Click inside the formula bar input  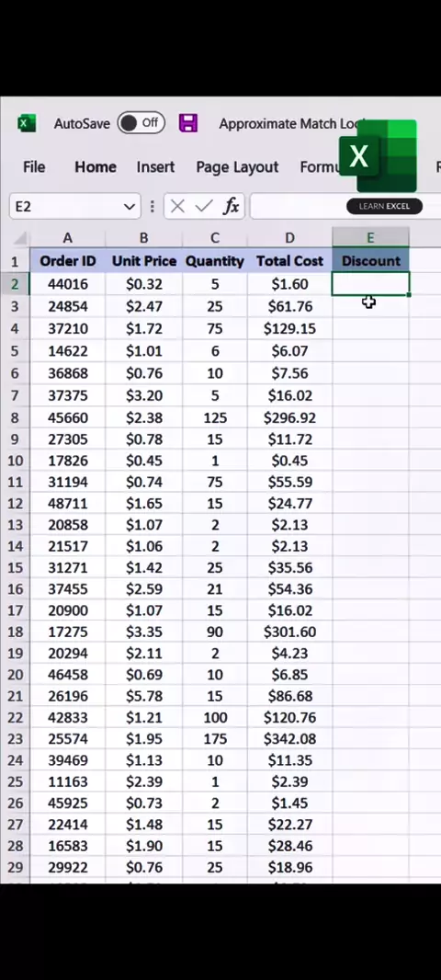click(x=345, y=206)
